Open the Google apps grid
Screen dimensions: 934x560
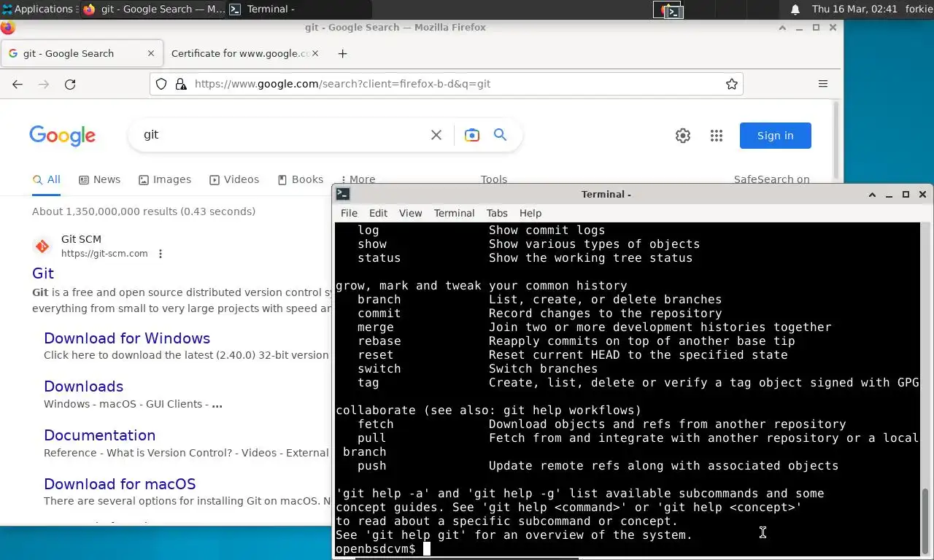[717, 136]
